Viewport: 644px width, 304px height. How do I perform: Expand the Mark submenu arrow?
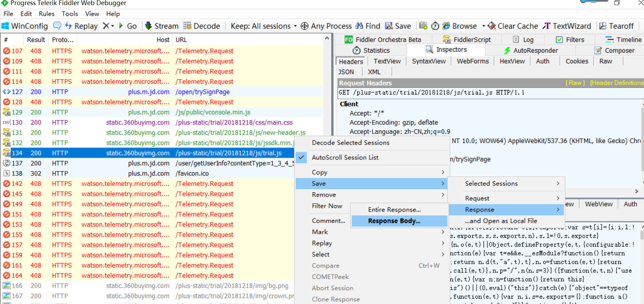[x=443, y=232]
